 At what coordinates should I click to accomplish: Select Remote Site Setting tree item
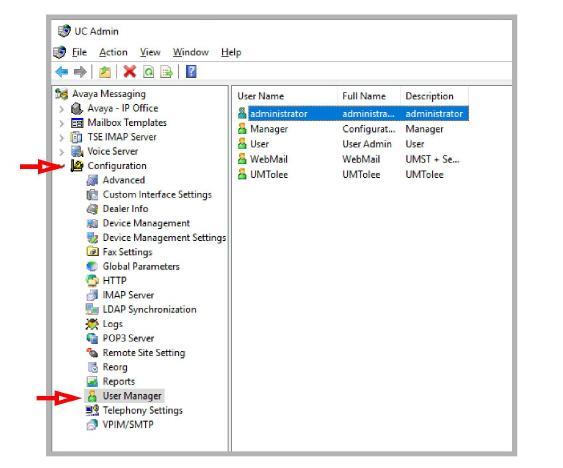tap(144, 353)
